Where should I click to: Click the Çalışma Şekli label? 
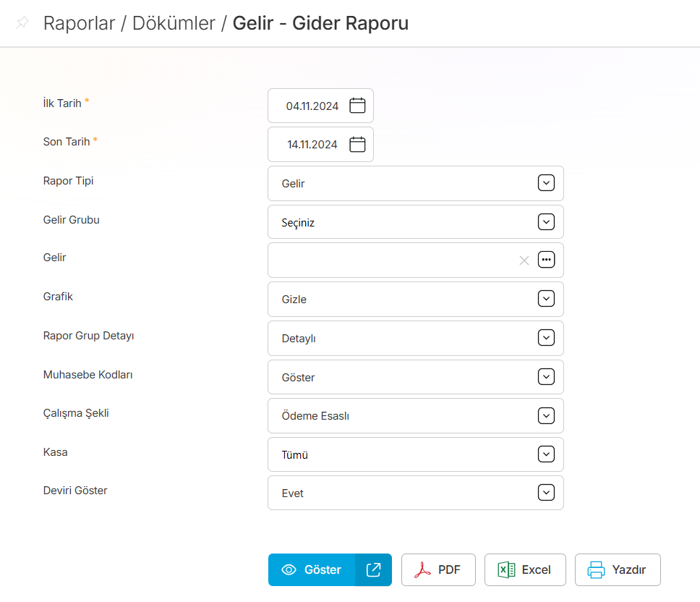76,413
